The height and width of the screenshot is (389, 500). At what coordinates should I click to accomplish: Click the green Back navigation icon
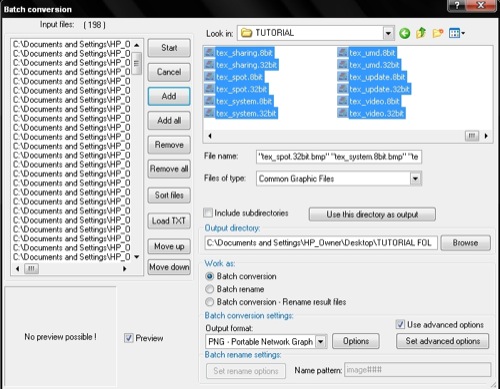(x=404, y=33)
